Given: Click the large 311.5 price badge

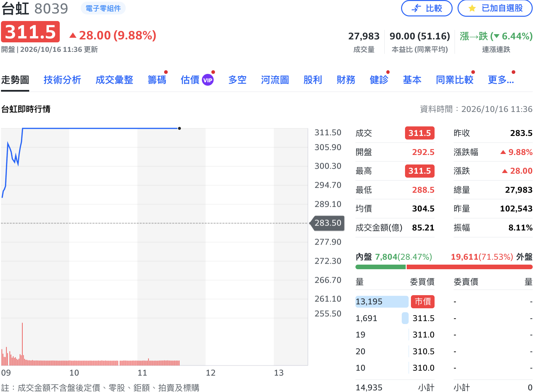Looking at the screenshot, I should tap(31, 32).
